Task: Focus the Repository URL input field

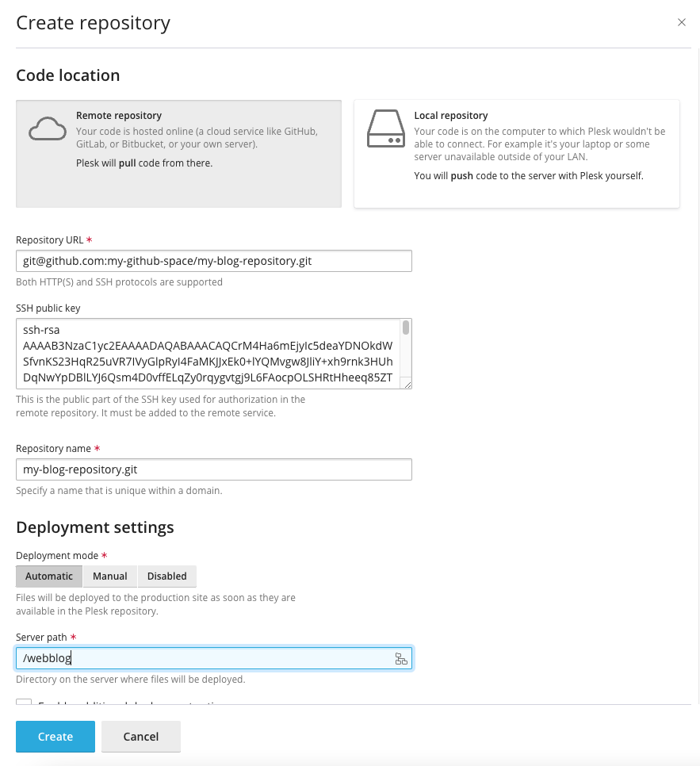Action: pyautogui.click(x=214, y=260)
